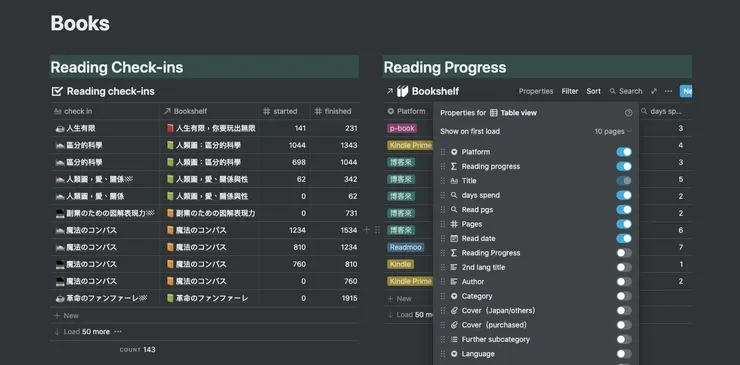The height and width of the screenshot is (365, 740).
Task: Enable 2nd lang title property toggle
Action: tap(623, 267)
